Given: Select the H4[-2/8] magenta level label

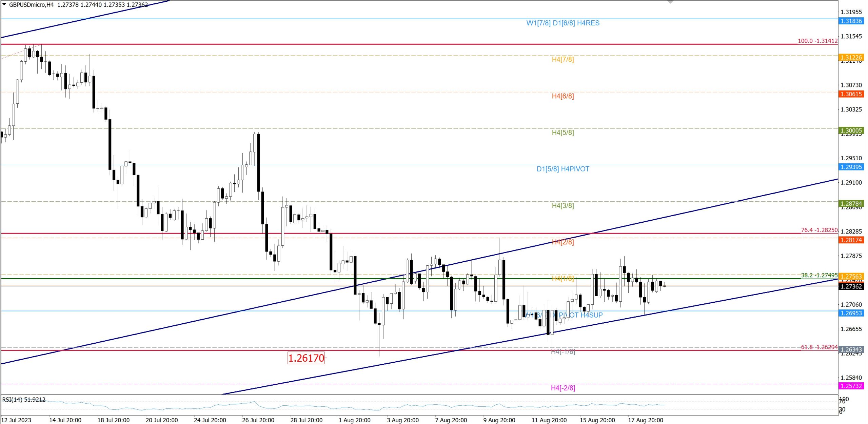Looking at the screenshot, I should 563,388.
